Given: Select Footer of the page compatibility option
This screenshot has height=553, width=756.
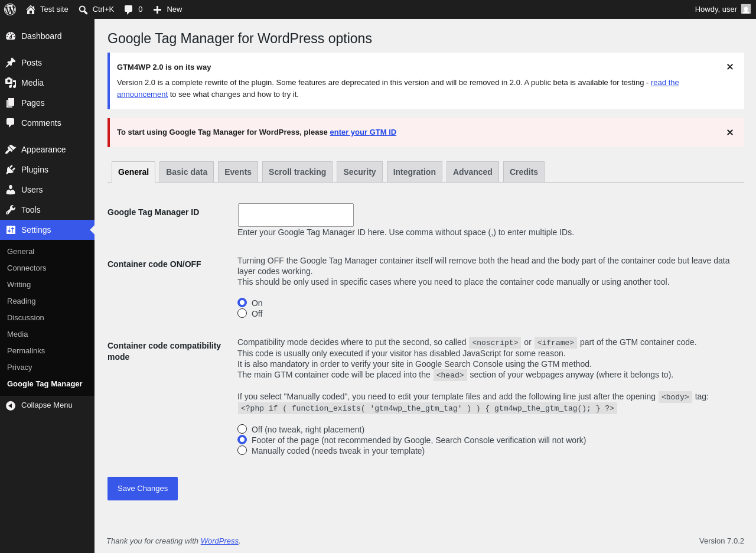Looking at the screenshot, I should [x=242, y=440].
